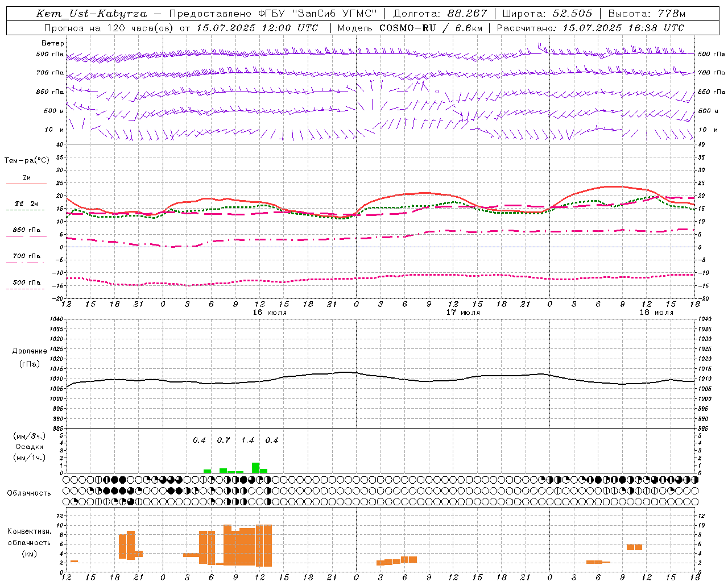Click the 2м legend line sample
The width and height of the screenshot is (728, 582).
[x=26, y=184]
